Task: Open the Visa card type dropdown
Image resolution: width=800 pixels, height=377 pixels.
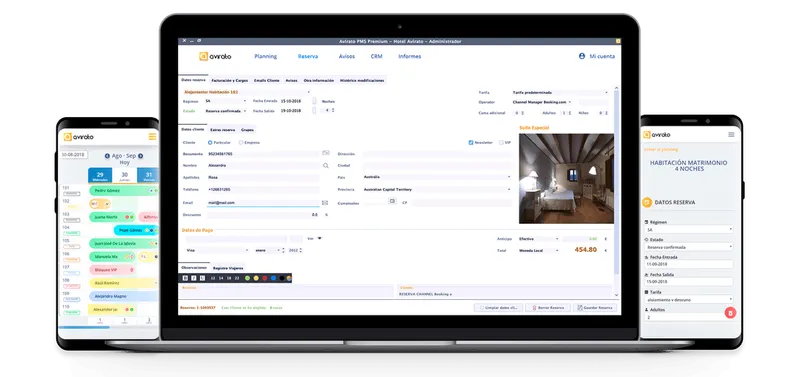Action: click(218, 250)
